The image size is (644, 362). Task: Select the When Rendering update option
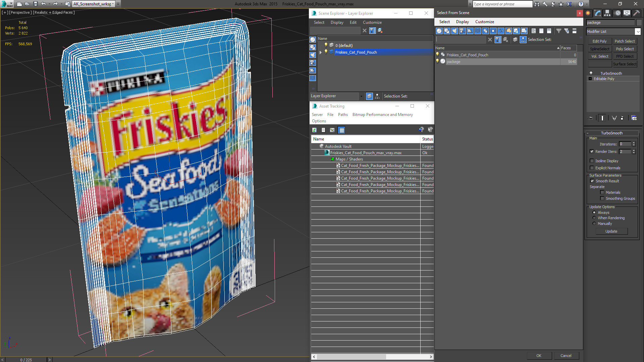(x=594, y=218)
